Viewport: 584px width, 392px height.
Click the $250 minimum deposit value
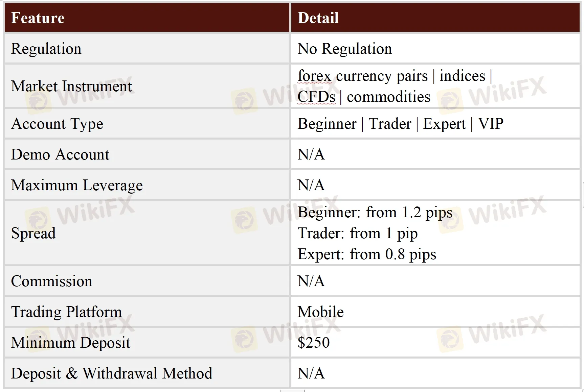click(x=314, y=343)
